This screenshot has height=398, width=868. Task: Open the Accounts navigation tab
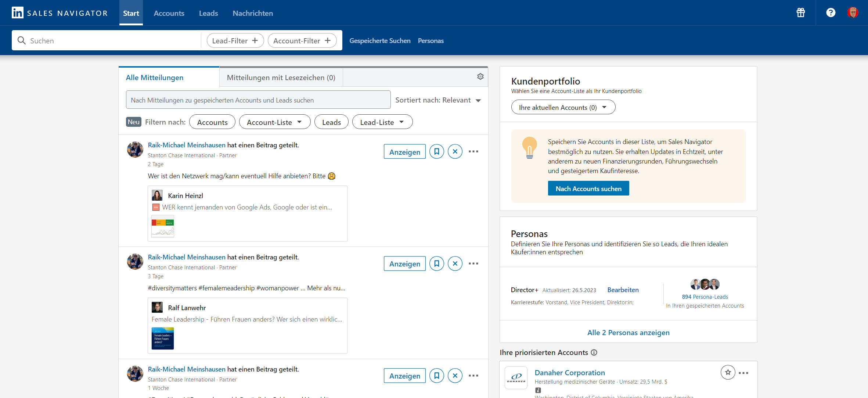tap(169, 13)
